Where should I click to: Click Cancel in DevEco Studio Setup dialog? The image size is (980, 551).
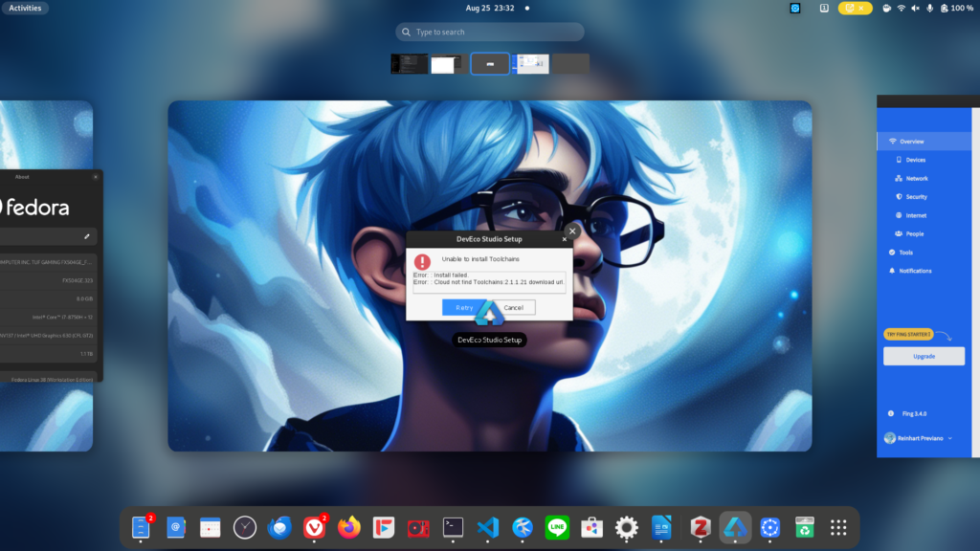pyautogui.click(x=514, y=308)
